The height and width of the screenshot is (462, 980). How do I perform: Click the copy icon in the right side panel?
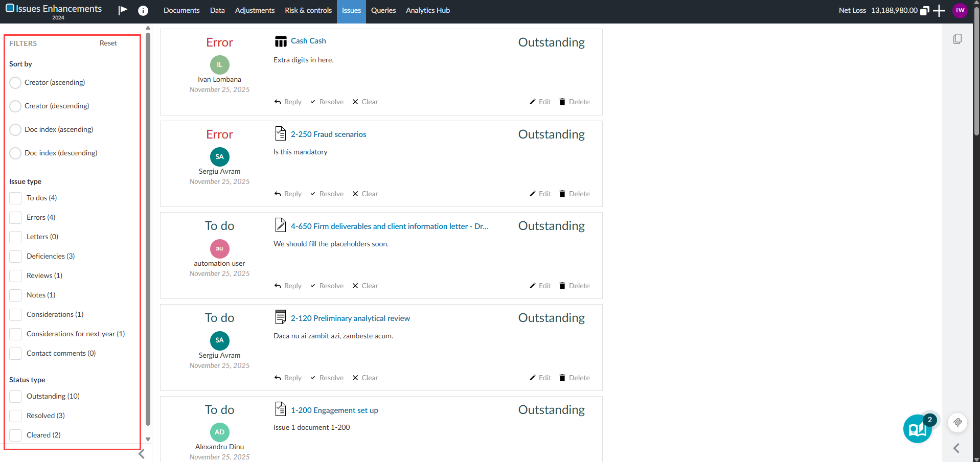point(958,38)
